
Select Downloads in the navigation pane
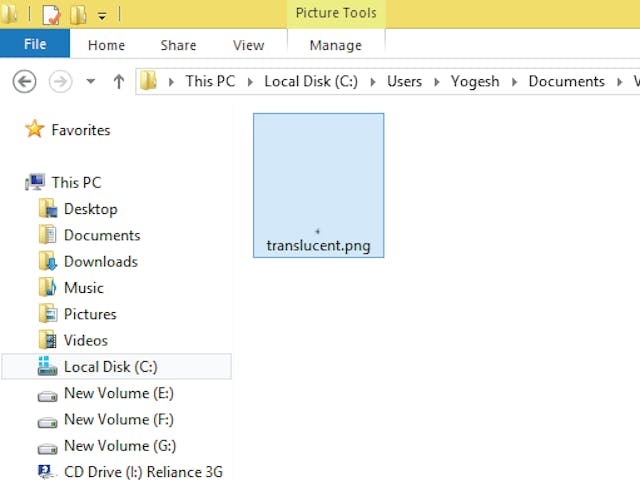coord(100,261)
